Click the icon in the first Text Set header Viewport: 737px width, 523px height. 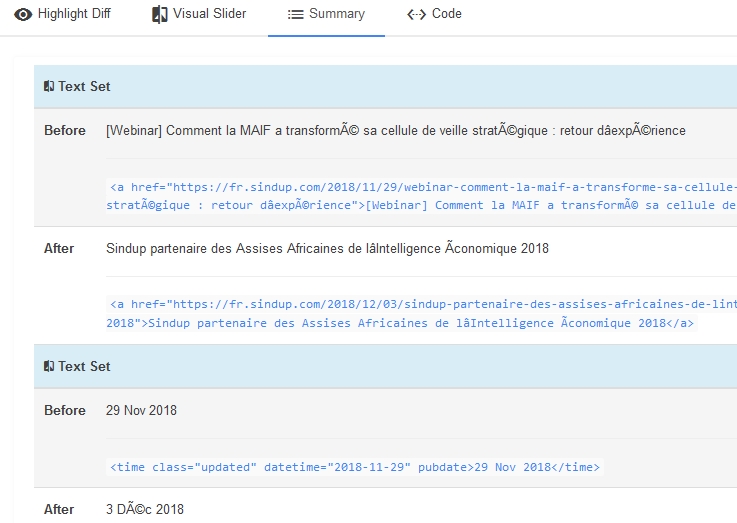49,86
